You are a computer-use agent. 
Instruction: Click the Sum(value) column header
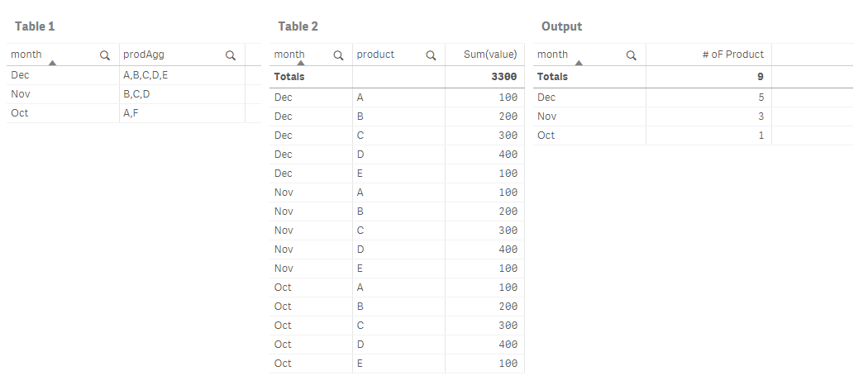(x=490, y=55)
